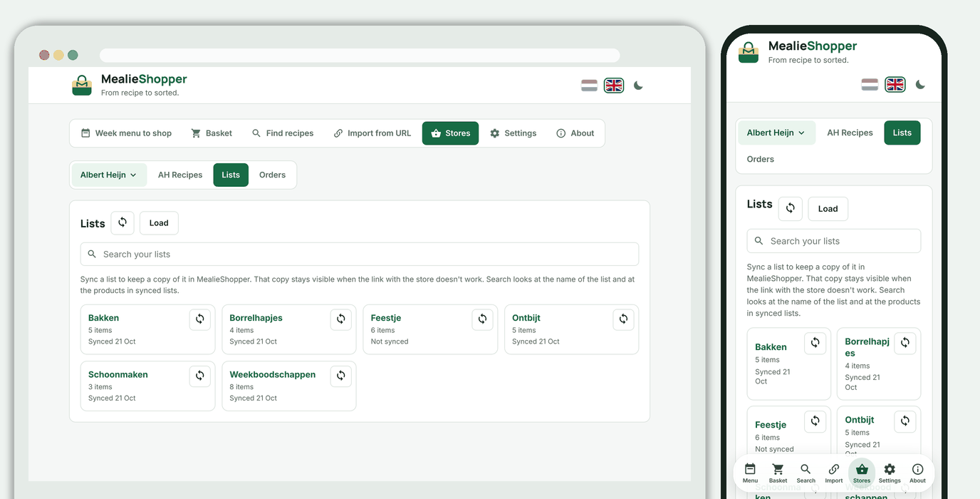Open Basket in phone bottom navigation
980x499 pixels.
(778, 473)
